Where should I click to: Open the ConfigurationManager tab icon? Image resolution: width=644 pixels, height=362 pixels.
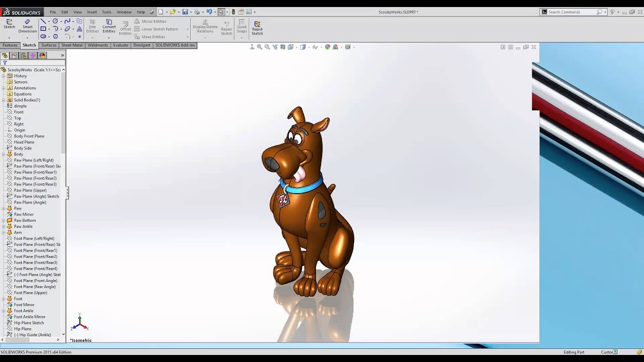[x=23, y=55]
